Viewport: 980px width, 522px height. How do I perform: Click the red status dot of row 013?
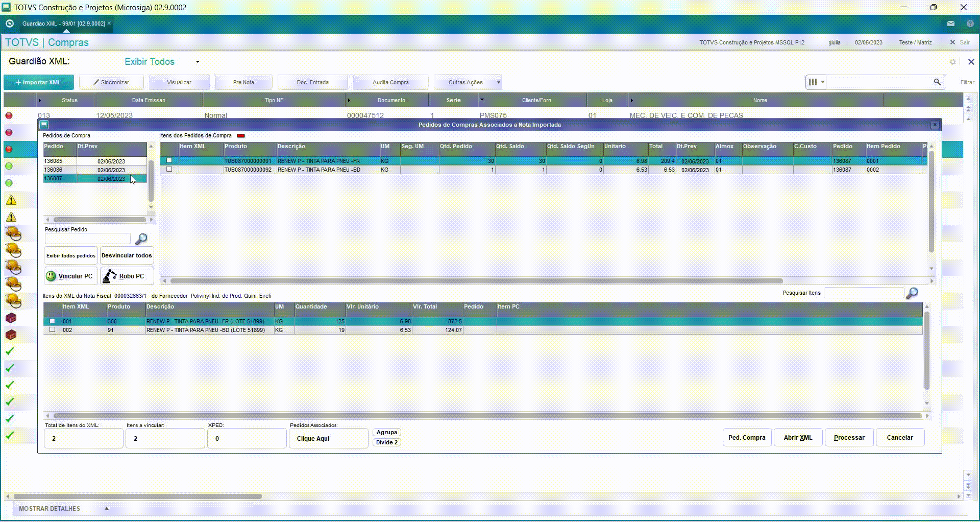pyautogui.click(x=9, y=115)
